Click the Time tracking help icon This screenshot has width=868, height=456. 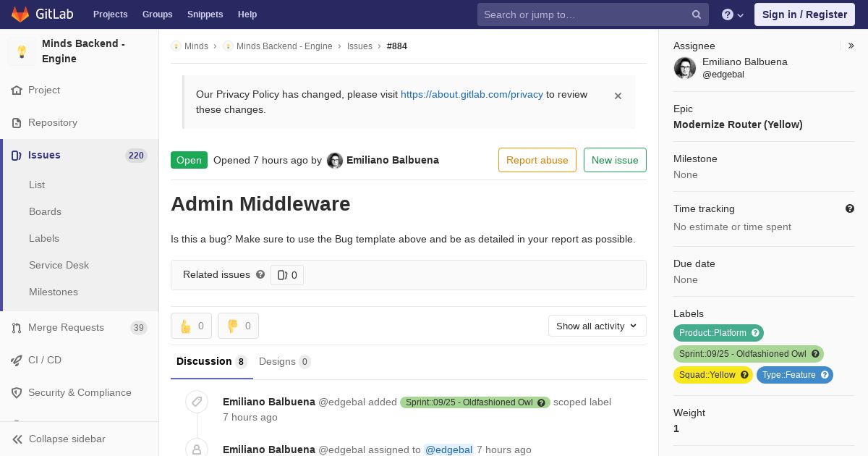pos(850,208)
